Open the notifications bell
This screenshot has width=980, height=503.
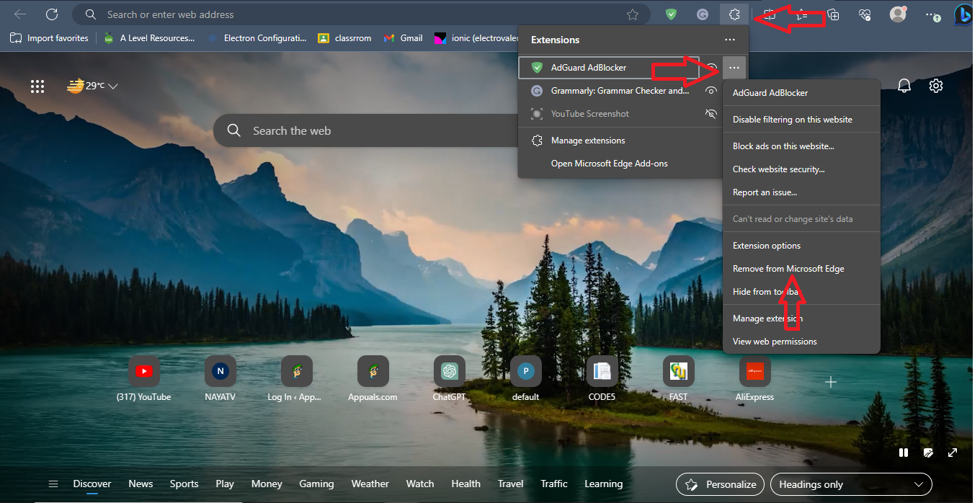click(904, 86)
